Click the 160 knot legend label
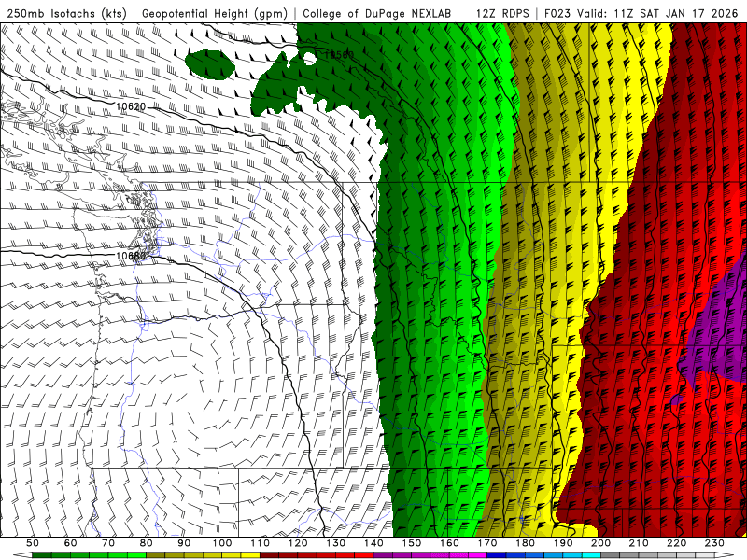The height and width of the screenshot is (560, 747). point(449,543)
